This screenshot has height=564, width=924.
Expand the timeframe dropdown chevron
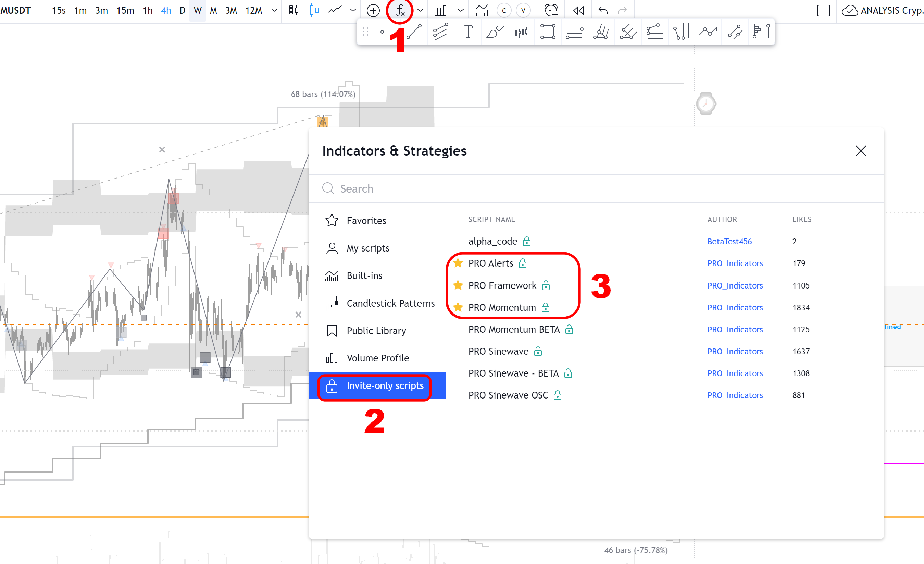click(274, 11)
